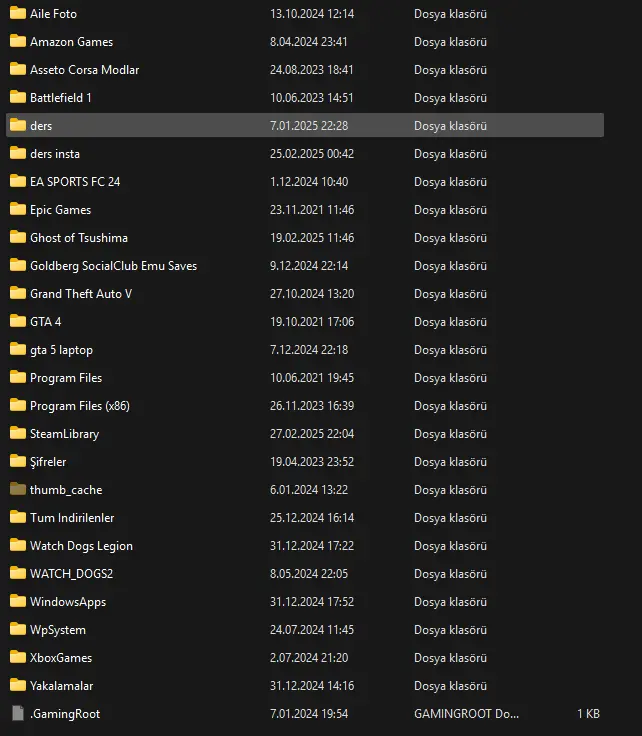Click Dosya klasörü in the Yakalamalar row
This screenshot has width=642, height=736.
pos(451,686)
